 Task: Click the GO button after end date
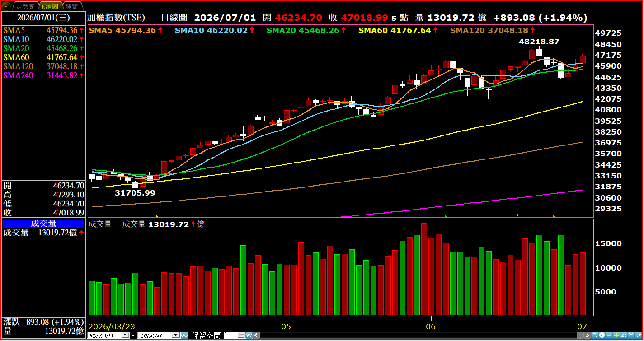pyautogui.click(x=184, y=335)
